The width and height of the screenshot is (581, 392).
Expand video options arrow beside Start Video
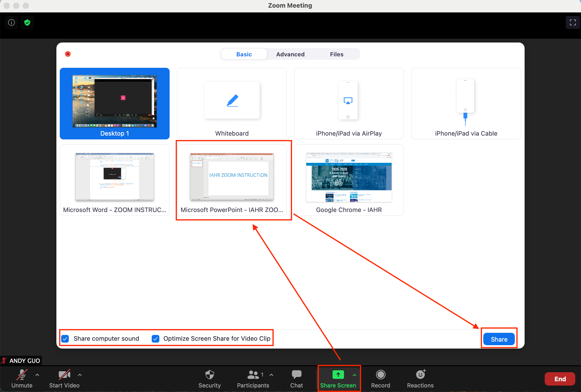(80, 375)
